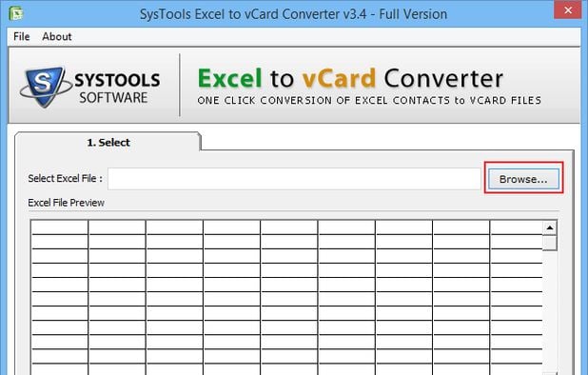Image resolution: width=588 pixels, height=375 pixels.
Task: Close the Excel to vCard Converter window
Action: pos(568,10)
